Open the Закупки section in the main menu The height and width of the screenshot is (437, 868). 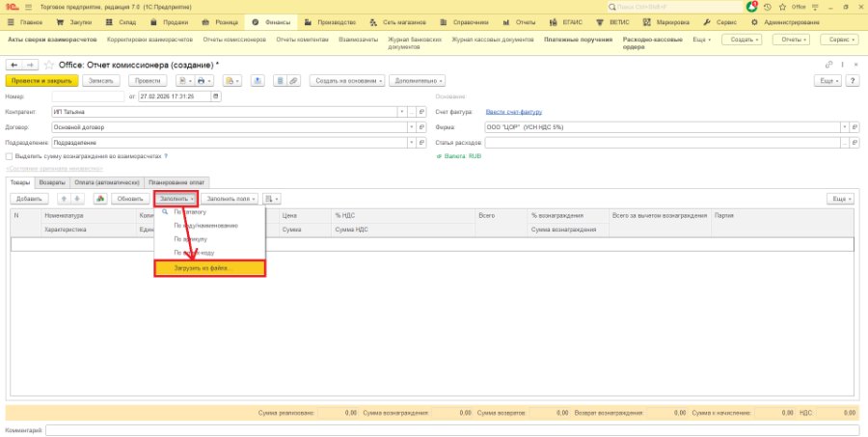tap(74, 23)
